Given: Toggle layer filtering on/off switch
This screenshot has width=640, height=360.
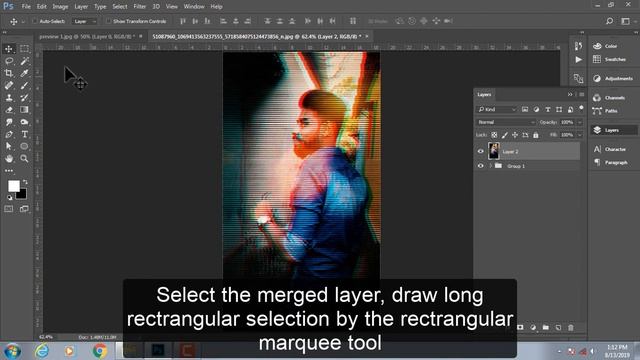Looking at the screenshot, I should [581, 108].
